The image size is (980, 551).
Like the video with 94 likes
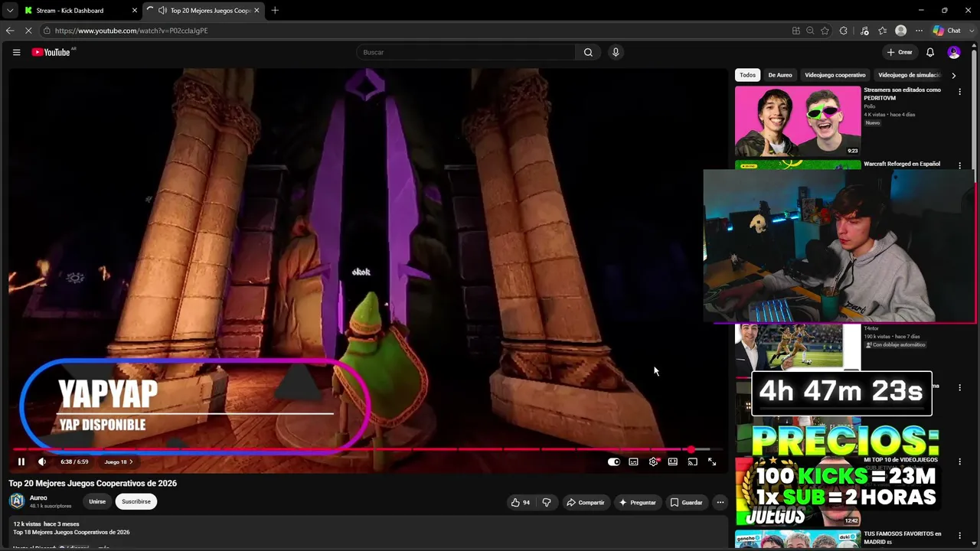[x=521, y=502]
